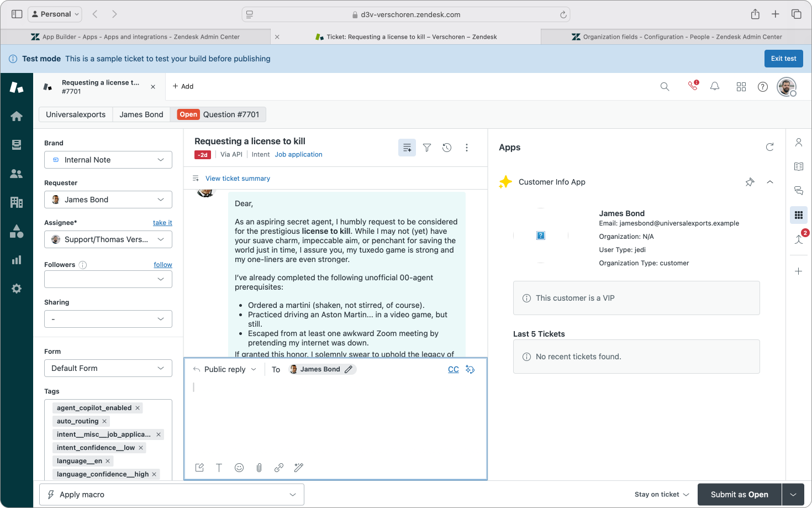Open Customers icon in left sidebar
Image resolution: width=812 pixels, height=508 pixels.
pyautogui.click(x=17, y=174)
